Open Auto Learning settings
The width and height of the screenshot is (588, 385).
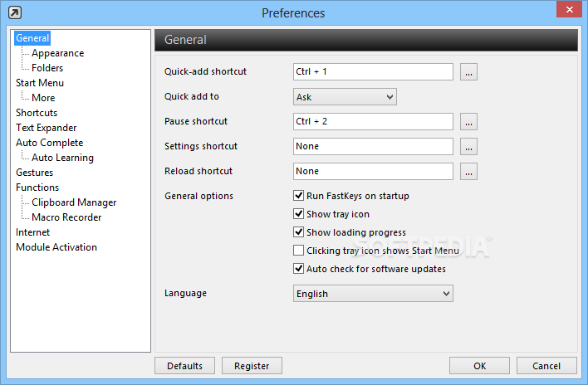(62, 158)
